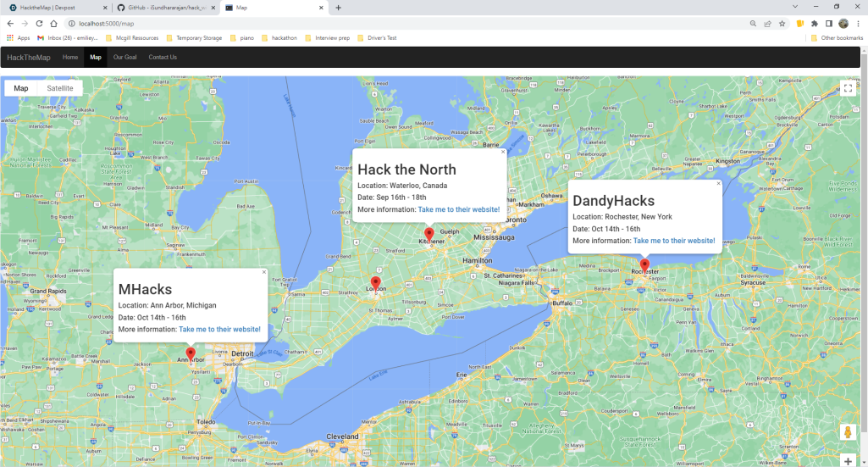The width and height of the screenshot is (868, 467).
Task: Toggle fullscreen map view
Action: [848, 89]
